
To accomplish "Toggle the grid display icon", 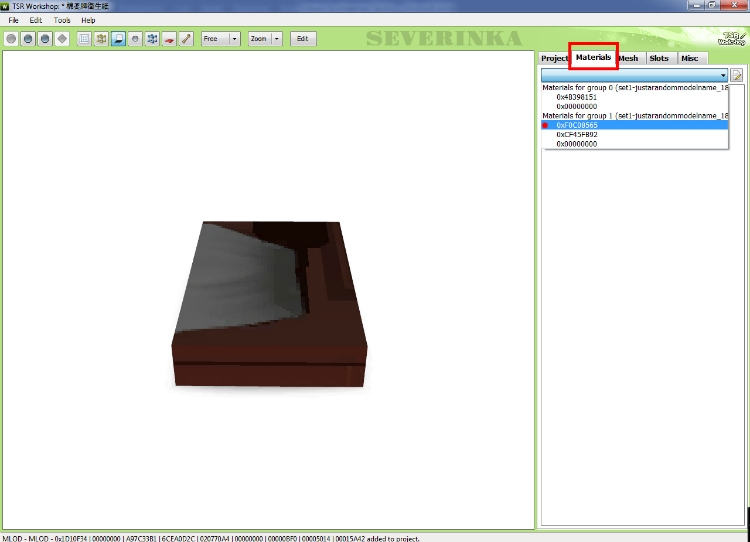I will pos(84,39).
